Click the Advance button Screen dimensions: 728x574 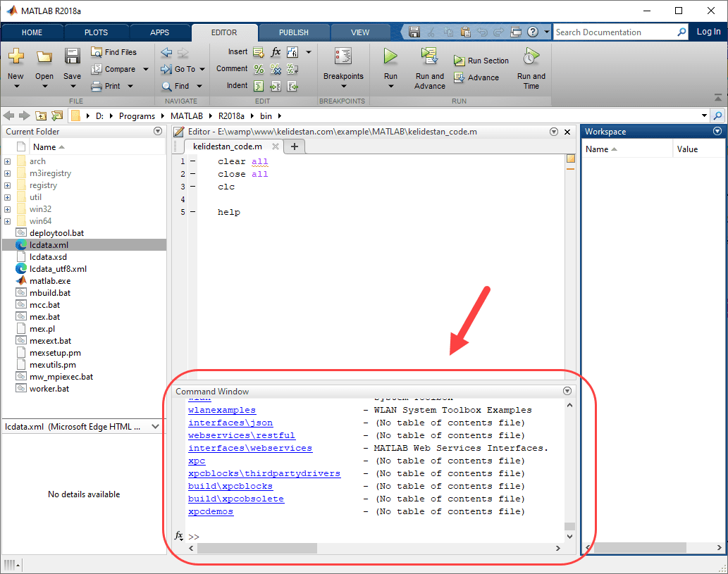coord(476,77)
